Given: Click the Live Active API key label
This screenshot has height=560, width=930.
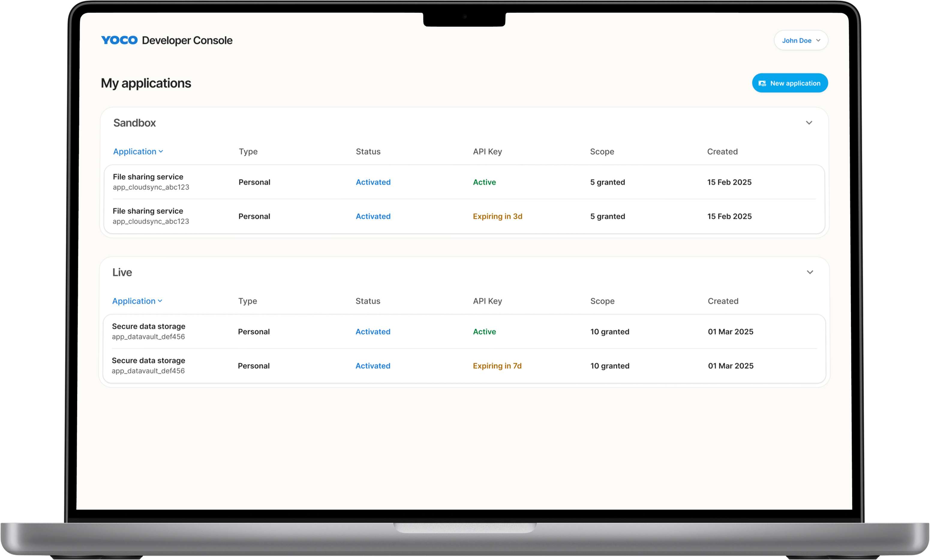Looking at the screenshot, I should tap(484, 331).
